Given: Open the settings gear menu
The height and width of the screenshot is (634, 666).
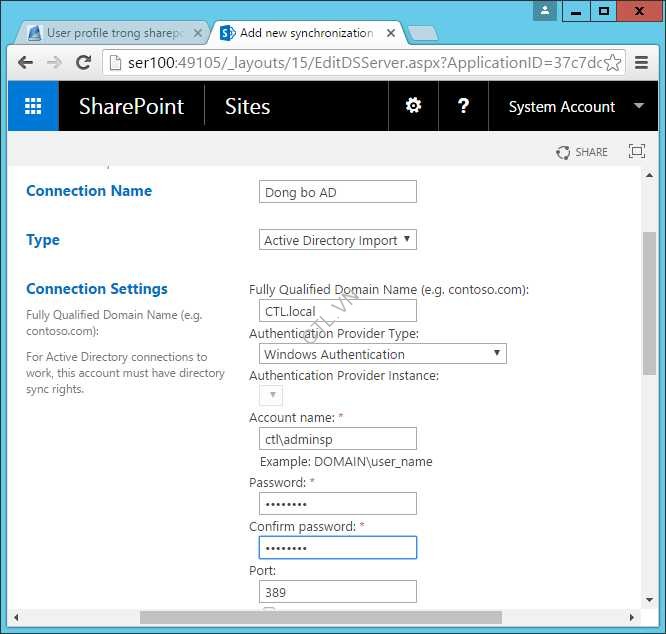Looking at the screenshot, I should coord(413,107).
